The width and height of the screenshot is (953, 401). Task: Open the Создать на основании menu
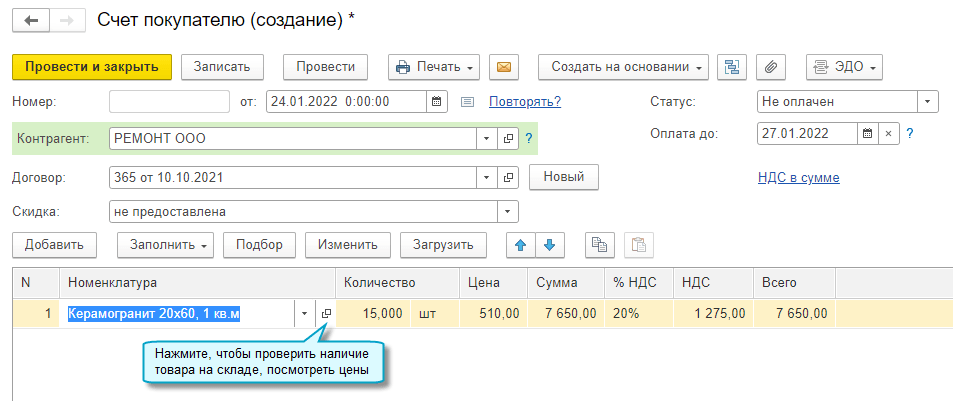[x=624, y=67]
